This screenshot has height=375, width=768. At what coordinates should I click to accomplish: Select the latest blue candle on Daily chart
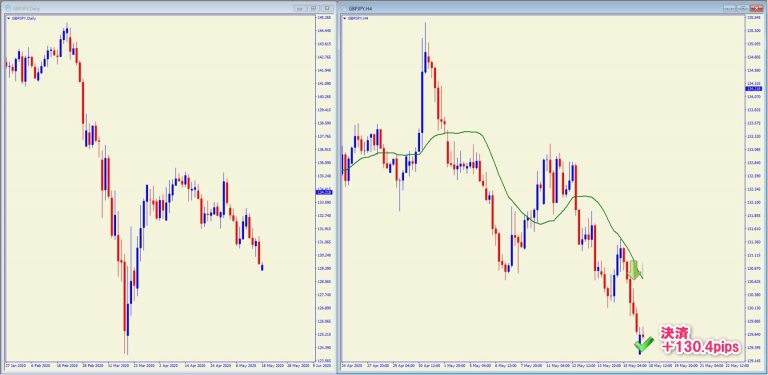263,267
